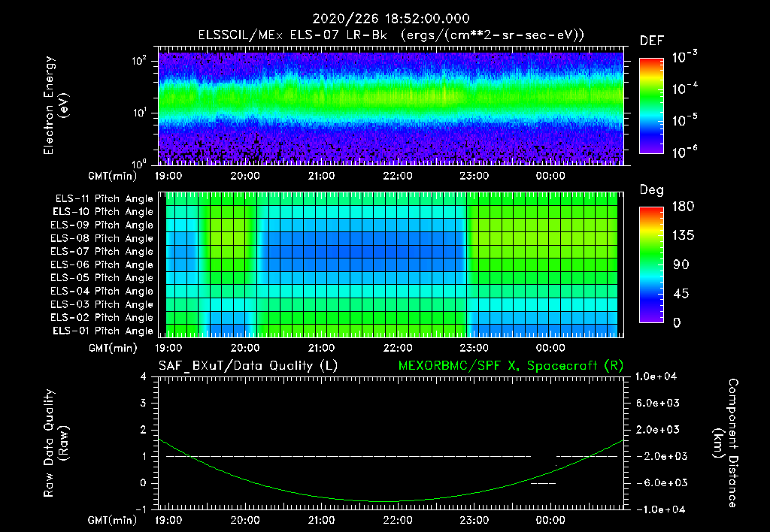Viewport: 770px width, 532px height.
Task: Click the 10^-3 value on the DEF scale
Action: coord(684,57)
